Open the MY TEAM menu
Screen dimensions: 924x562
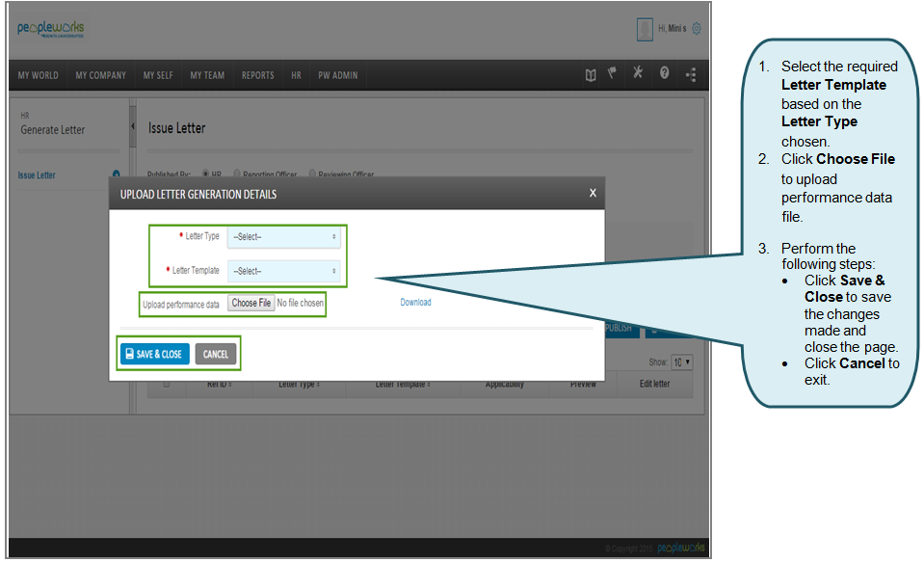[207, 75]
